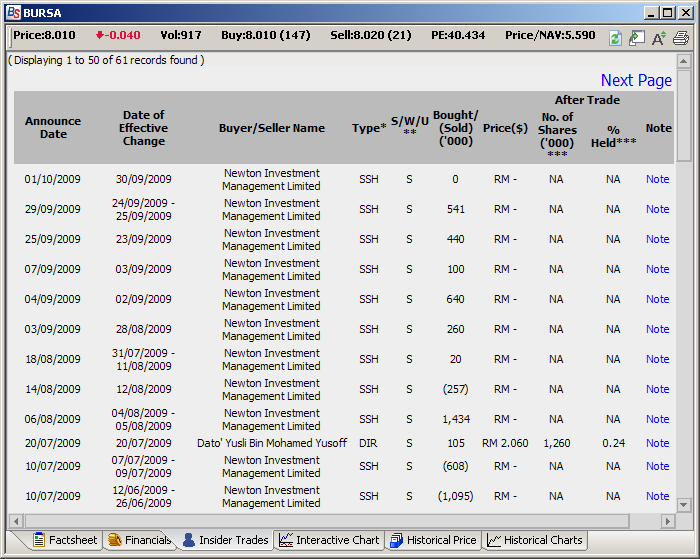The width and height of the screenshot is (700, 559).
Task: Click the vertical scrollbar up arrow
Action: (683, 61)
